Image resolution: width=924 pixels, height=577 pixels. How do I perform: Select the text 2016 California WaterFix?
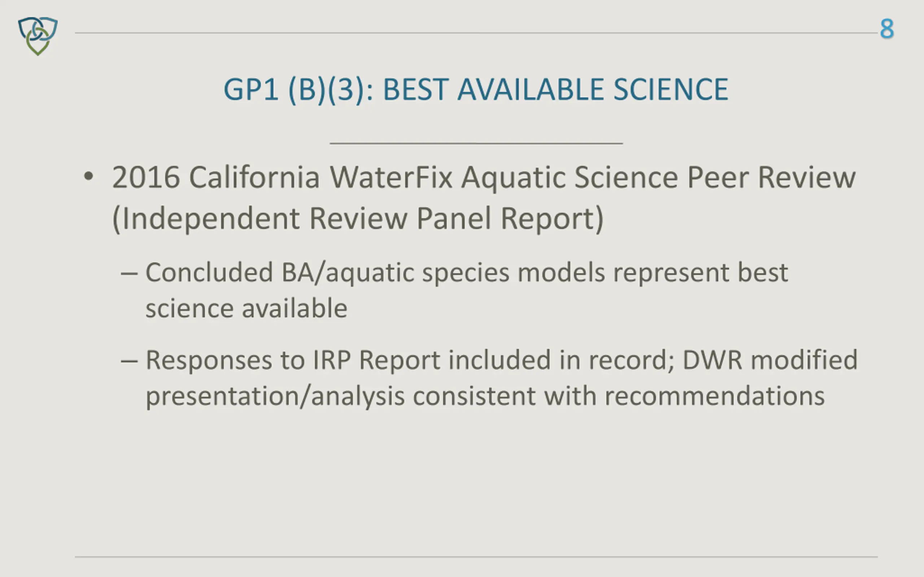(x=282, y=178)
